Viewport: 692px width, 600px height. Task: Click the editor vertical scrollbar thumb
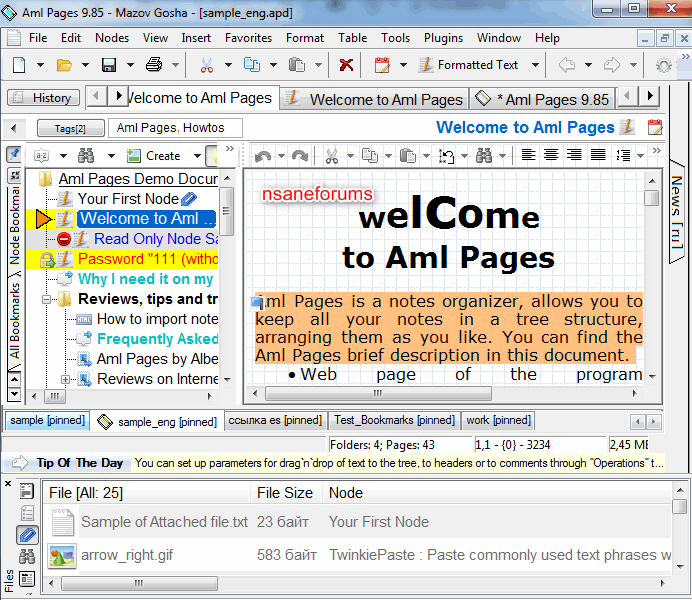coord(651,197)
